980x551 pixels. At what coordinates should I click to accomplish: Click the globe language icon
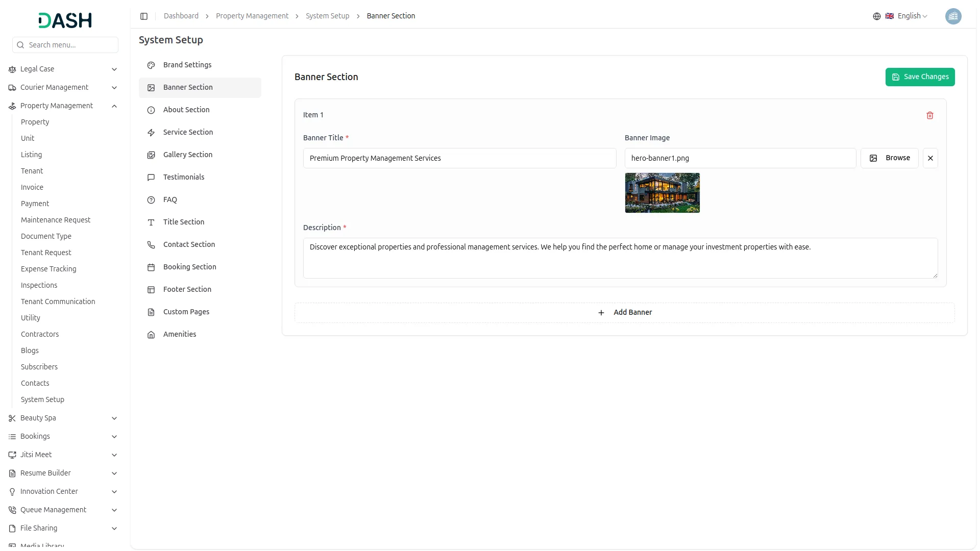tap(876, 16)
